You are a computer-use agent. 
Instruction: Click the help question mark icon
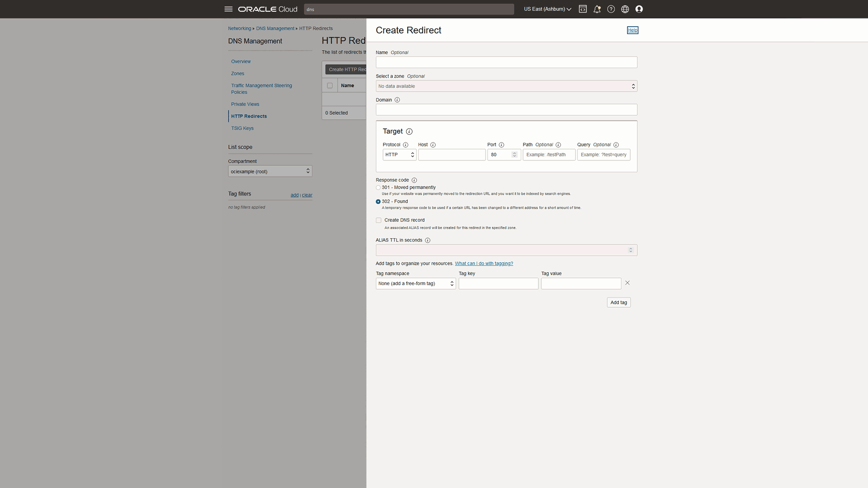pyautogui.click(x=611, y=9)
